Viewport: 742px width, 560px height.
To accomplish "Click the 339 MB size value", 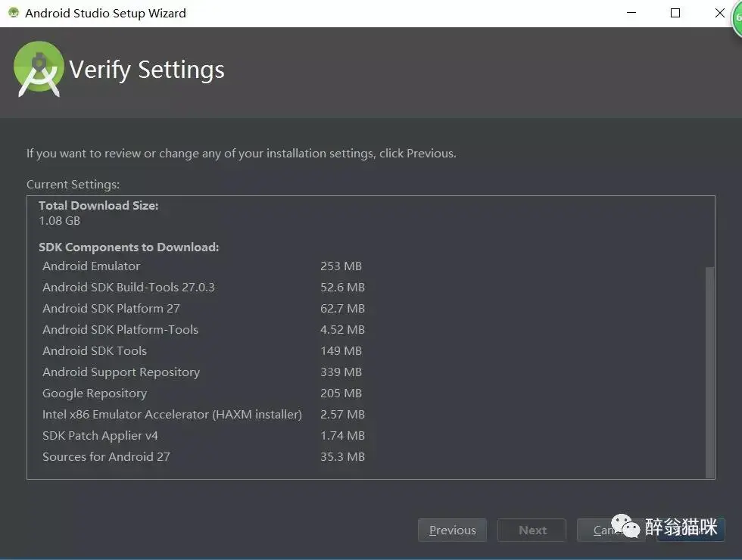I will [341, 372].
